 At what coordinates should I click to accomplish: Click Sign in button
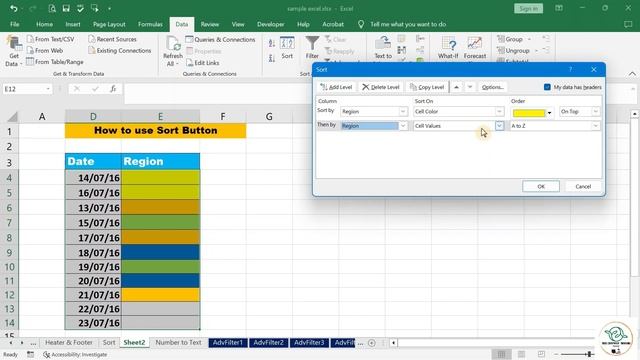coord(529,9)
